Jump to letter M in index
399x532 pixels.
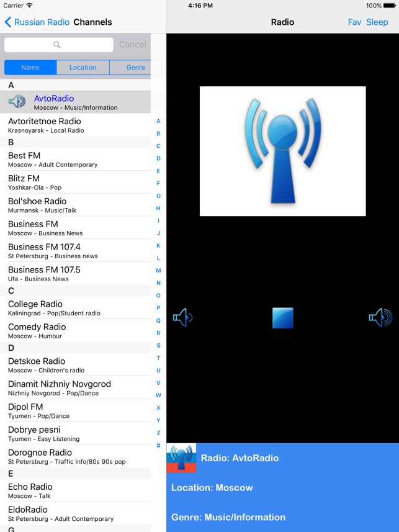(158, 271)
